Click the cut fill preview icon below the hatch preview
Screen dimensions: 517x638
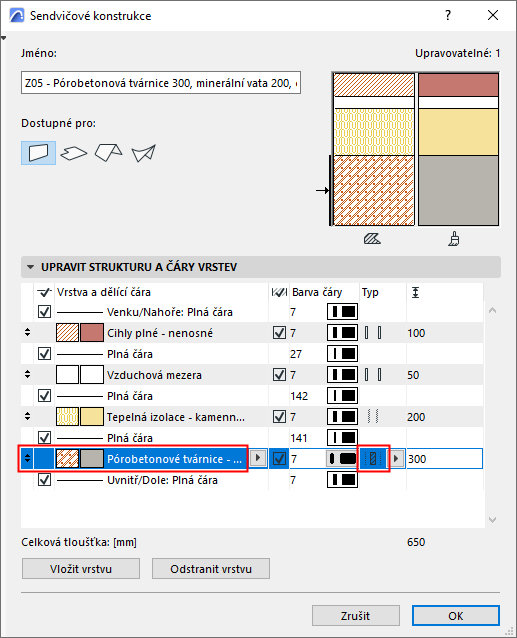[x=372, y=239]
